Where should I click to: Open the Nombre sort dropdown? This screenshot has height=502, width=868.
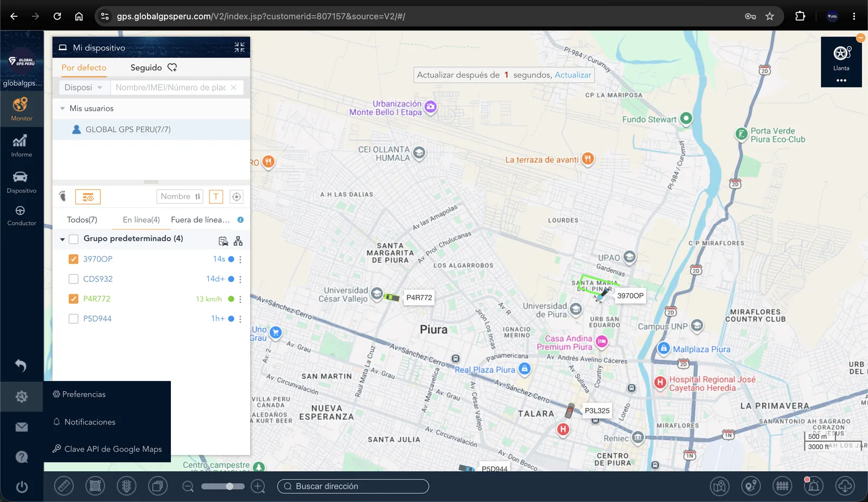180,197
